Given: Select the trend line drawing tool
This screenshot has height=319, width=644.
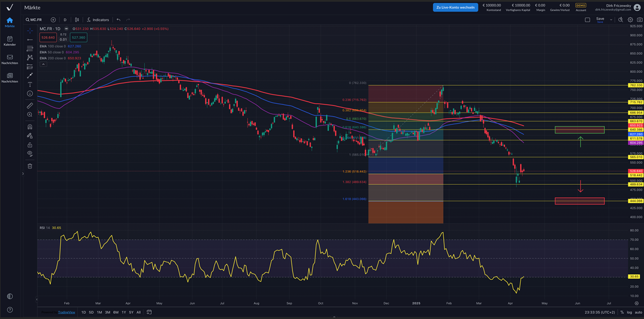Looking at the screenshot, I should (x=30, y=40).
